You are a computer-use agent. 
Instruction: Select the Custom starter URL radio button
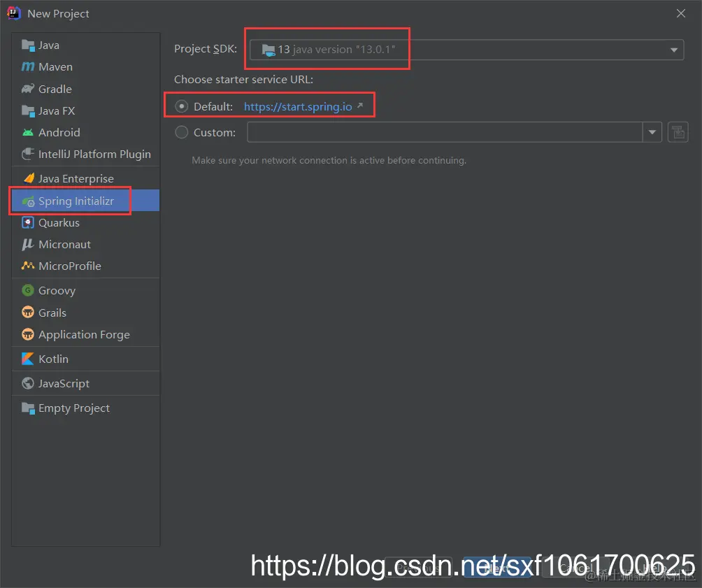(181, 132)
